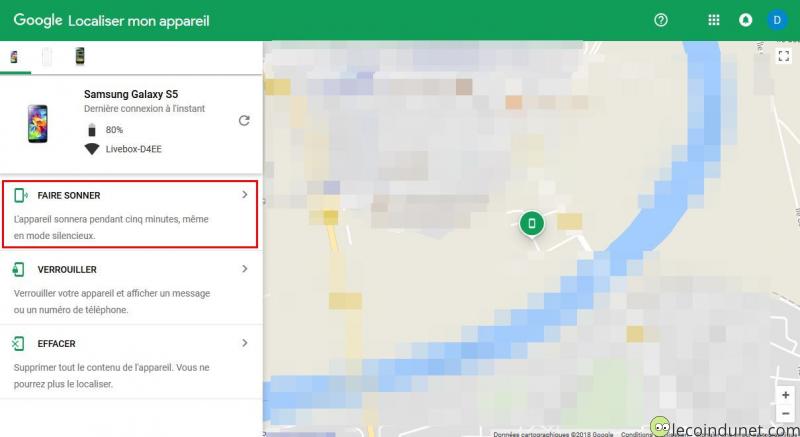Click the Samsung Galaxy S5 device name
800x437 pixels.
coord(131,94)
